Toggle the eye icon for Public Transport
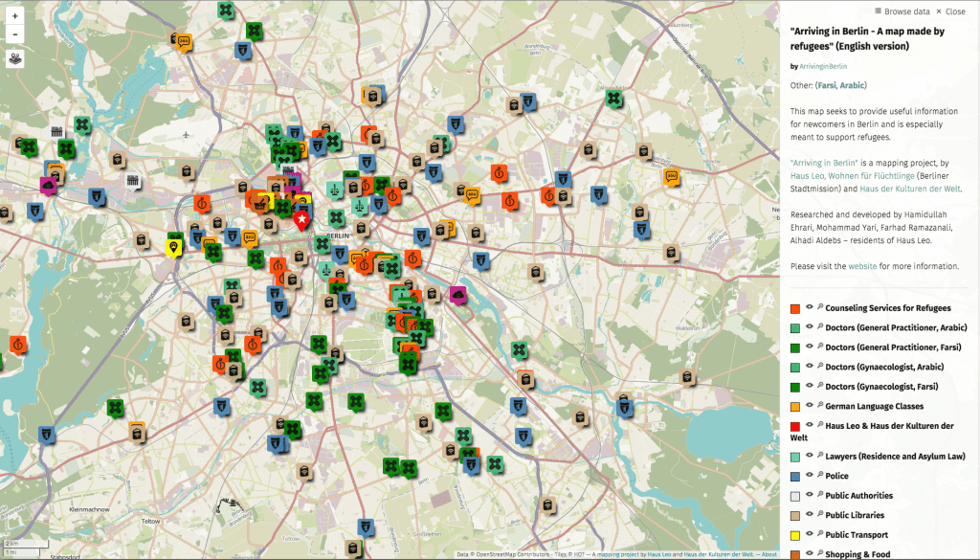The height and width of the screenshot is (560, 980). point(809,535)
